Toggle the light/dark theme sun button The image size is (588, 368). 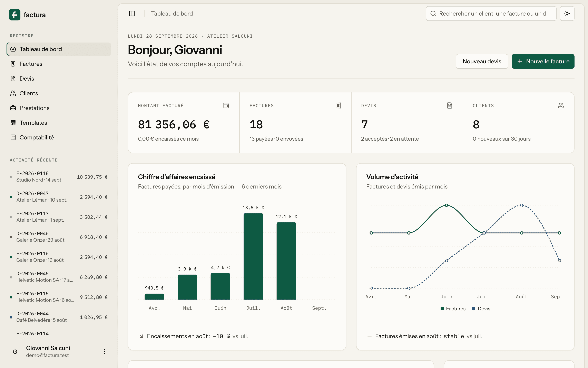567,14
